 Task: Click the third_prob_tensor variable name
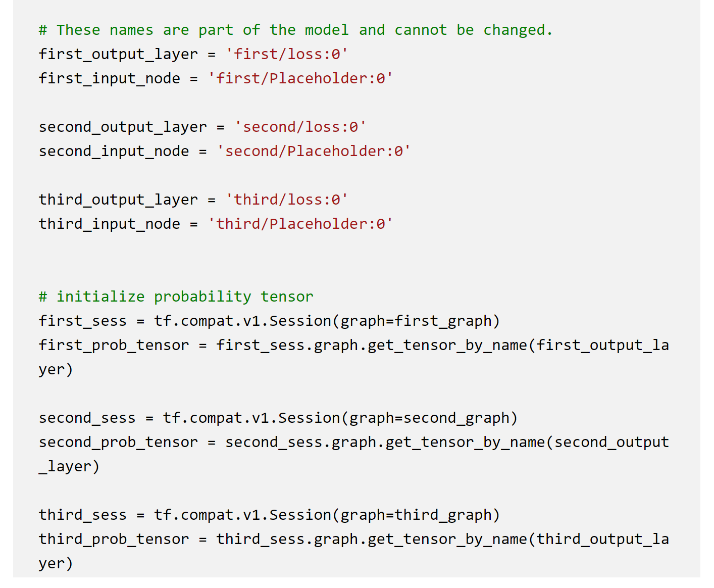114,539
